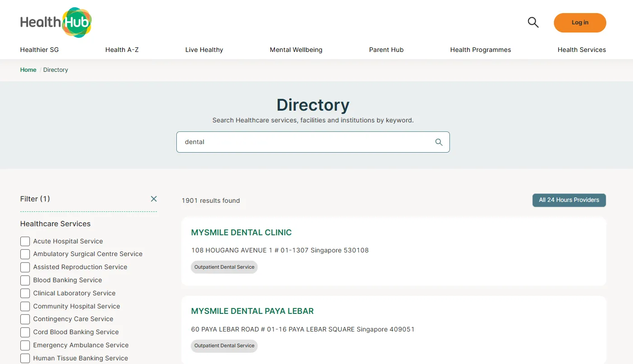Show All 24 Hours Providers

(x=569, y=200)
